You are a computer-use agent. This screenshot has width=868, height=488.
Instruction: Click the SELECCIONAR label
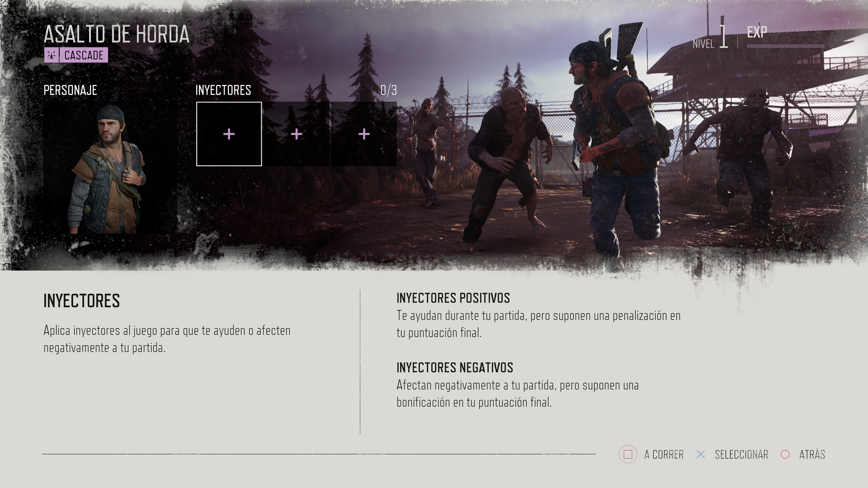(x=741, y=454)
